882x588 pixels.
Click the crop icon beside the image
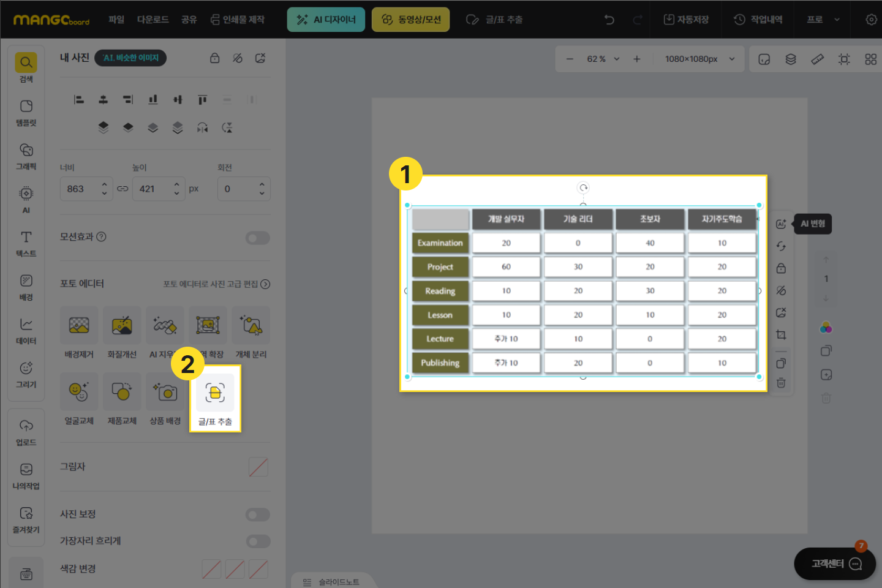781,335
